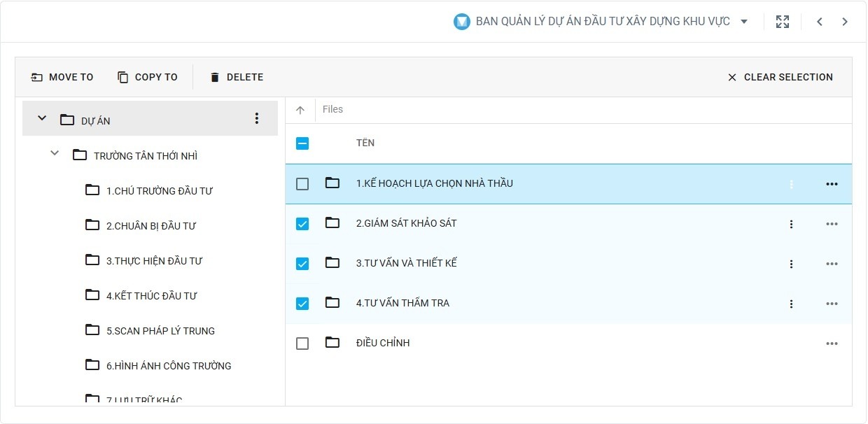868x424 pixels.
Task: Click the Files breadcrumb label
Action: (332, 109)
